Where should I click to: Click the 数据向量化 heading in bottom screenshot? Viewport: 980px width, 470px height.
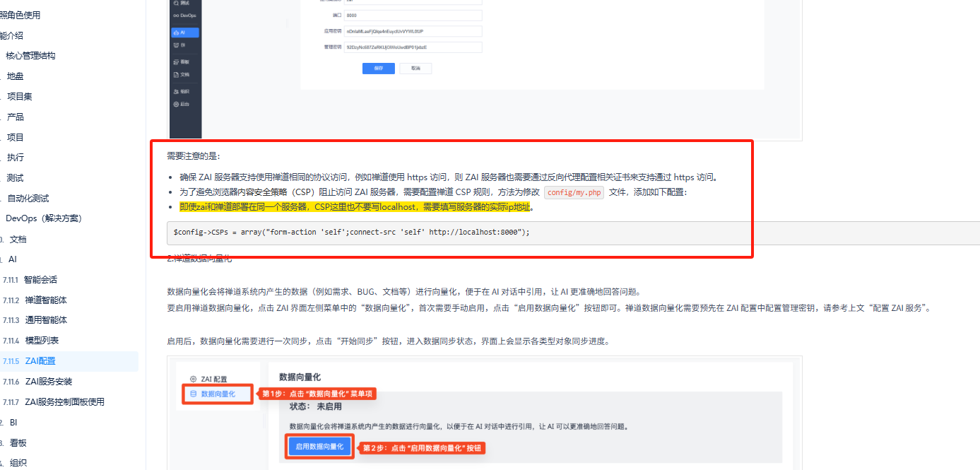(x=300, y=377)
